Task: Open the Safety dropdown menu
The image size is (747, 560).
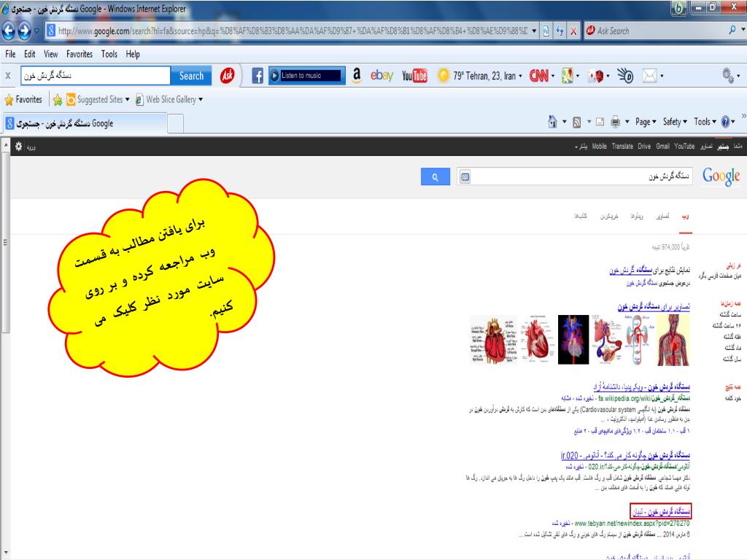Action: pyautogui.click(x=675, y=122)
